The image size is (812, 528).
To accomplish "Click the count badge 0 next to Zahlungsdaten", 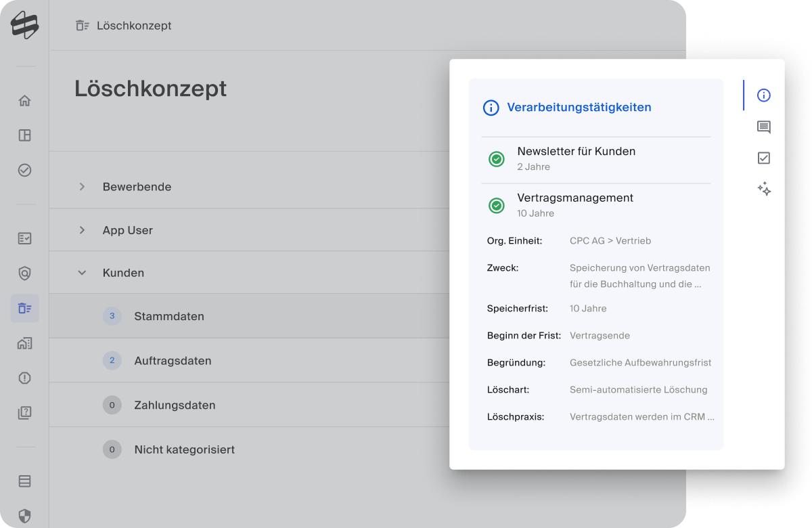I will pyautogui.click(x=112, y=405).
